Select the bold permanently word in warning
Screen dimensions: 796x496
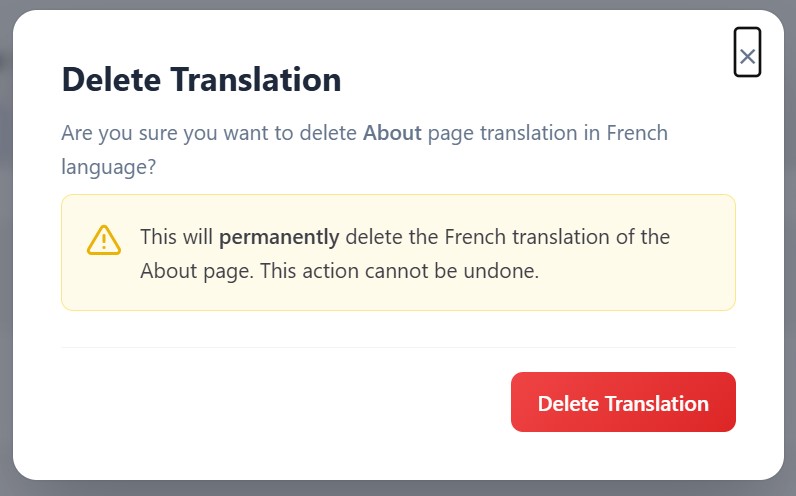coord(279,238)
